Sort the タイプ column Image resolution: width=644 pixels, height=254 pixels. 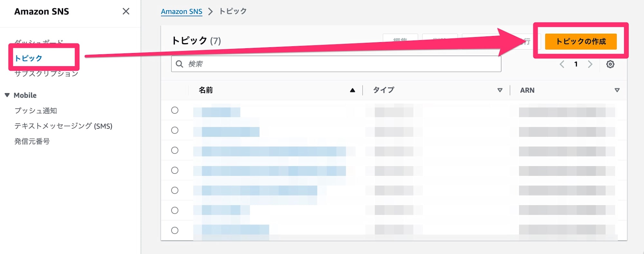point(500,90)
